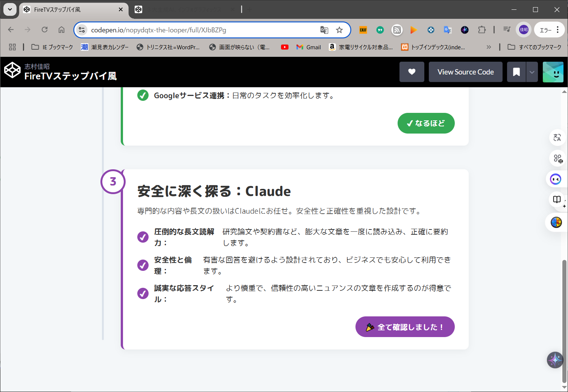Open the EXIF viewer extension
568x392 pixels.
tap(363, 30)
